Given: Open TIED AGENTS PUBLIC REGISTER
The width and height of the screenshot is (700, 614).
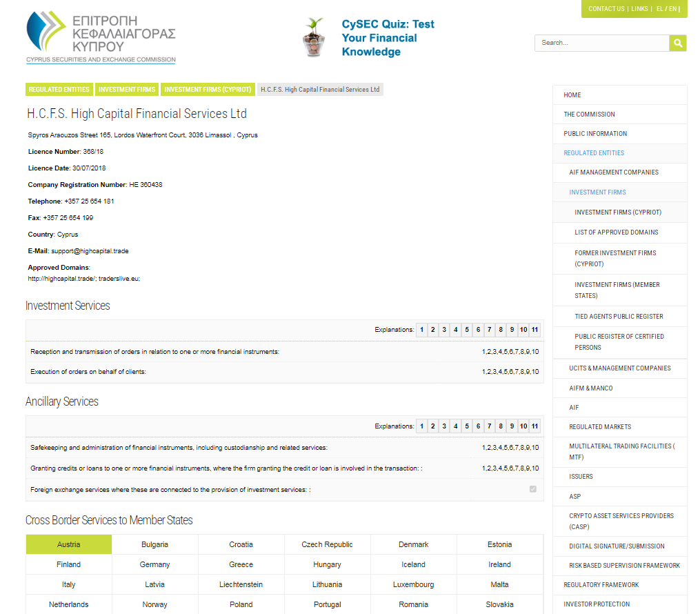Looking at the screenshot, I should pos(619,317).
